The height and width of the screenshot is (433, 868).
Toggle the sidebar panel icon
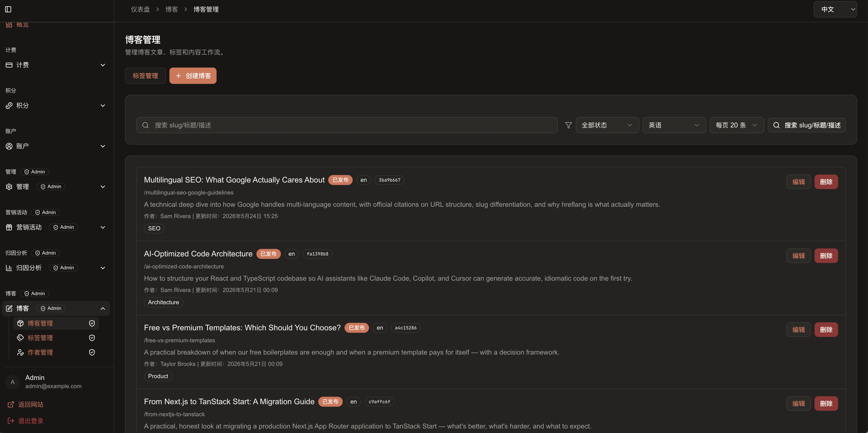8,10
